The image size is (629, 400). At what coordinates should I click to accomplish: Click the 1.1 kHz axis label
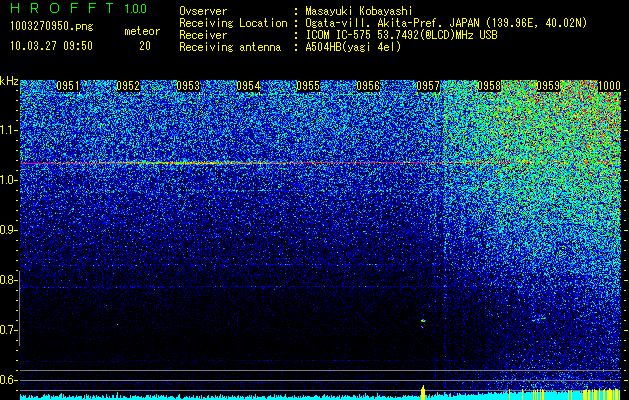[x=8, y=131]
